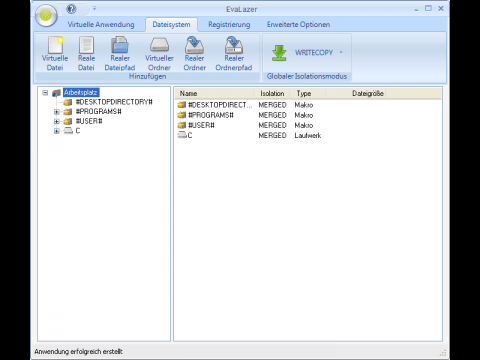Open the Registrierung tab
This screenshot has height=360, width=480.
229,24
